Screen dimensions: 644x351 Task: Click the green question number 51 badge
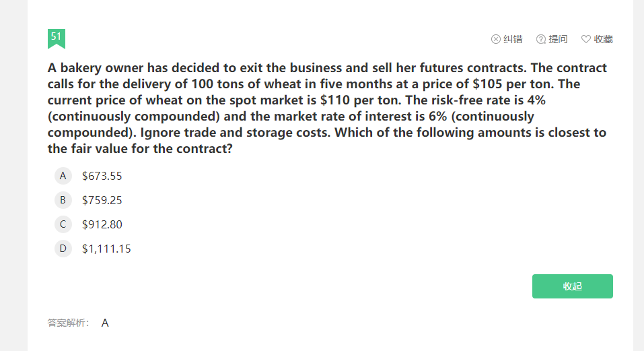[x=57, y=38]
